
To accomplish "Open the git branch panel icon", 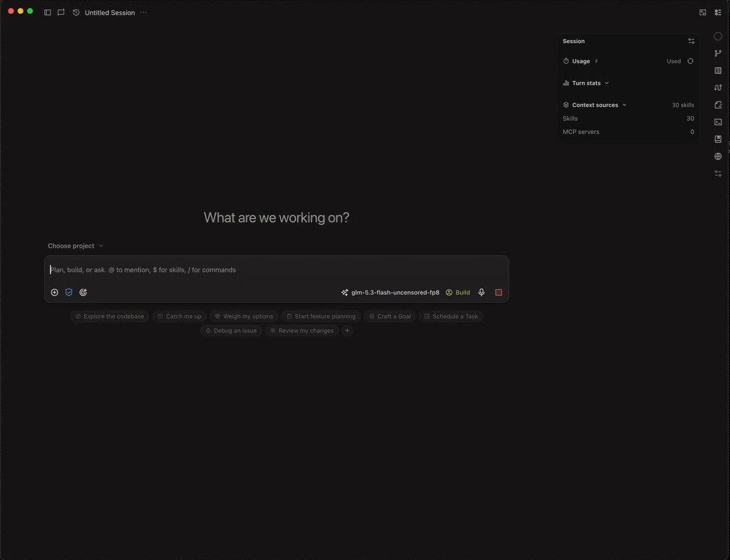I will pos(718,54).
